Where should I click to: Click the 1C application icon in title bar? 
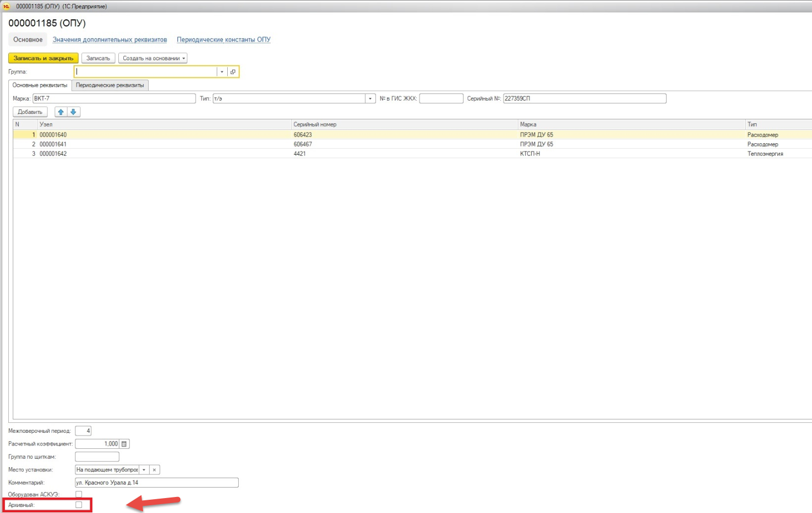7,6
